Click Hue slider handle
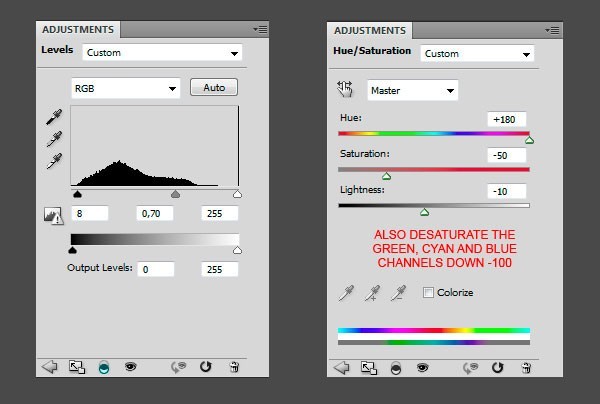Viewport: 600px width, 404px height. coord(529,140)
